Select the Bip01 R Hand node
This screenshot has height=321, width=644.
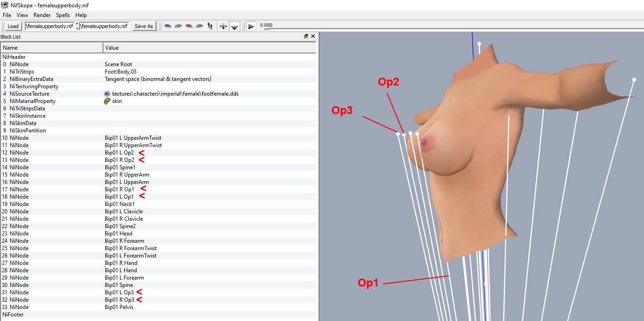pyautogui.click(x=158, y=263)
